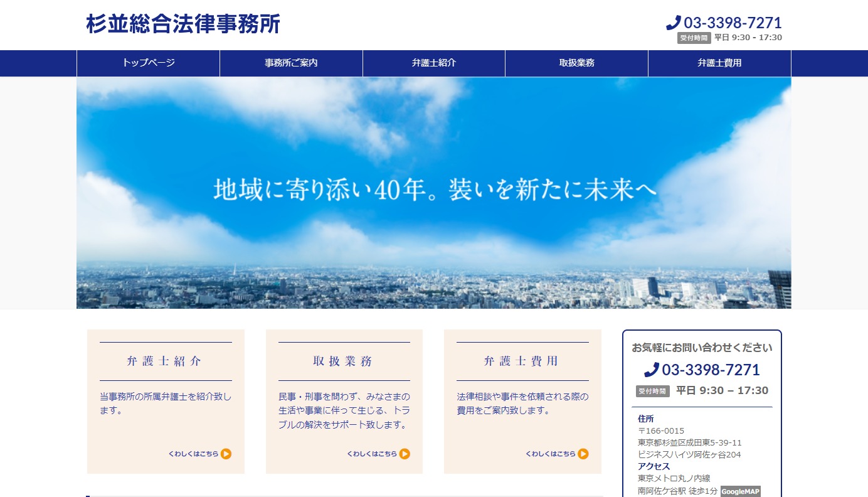
Task: Open the GoogleMAP badge in access info
Action: (740, 491)
